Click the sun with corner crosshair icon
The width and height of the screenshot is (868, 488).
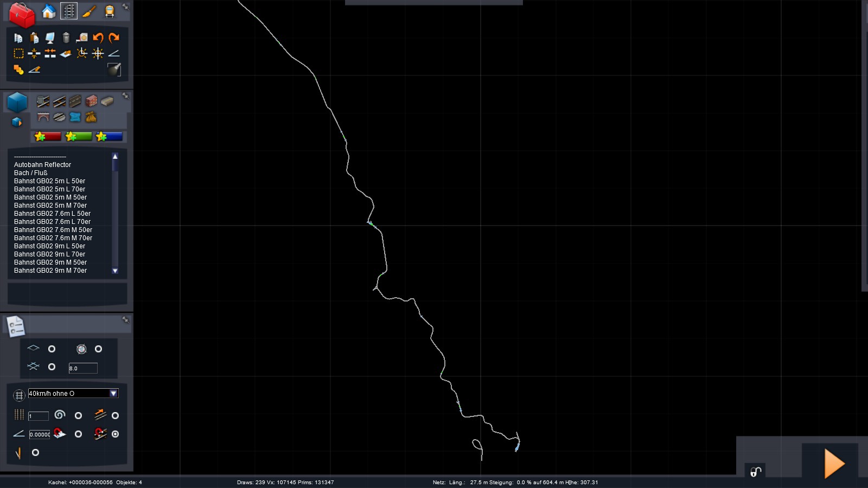tap(82, 53)
